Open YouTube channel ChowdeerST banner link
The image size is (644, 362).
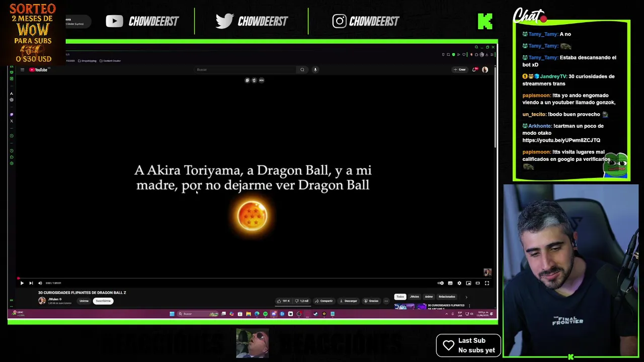142,21
